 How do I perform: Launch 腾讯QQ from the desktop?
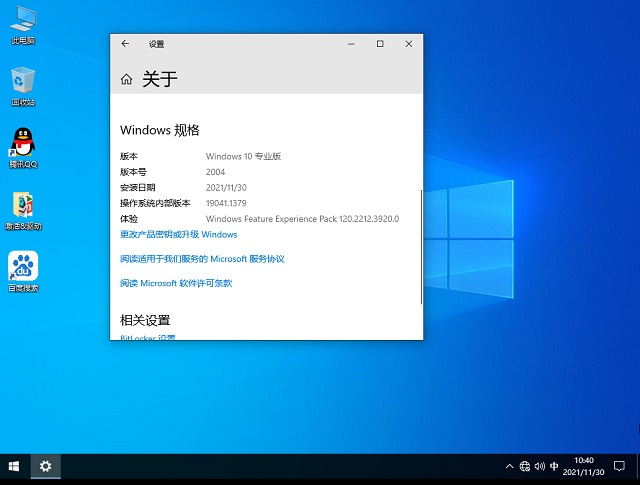[x=23, y=143]
